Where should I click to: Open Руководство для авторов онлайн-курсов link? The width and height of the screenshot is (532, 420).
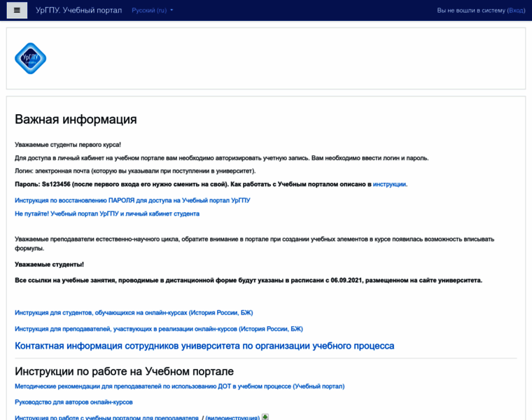[73, 402]
